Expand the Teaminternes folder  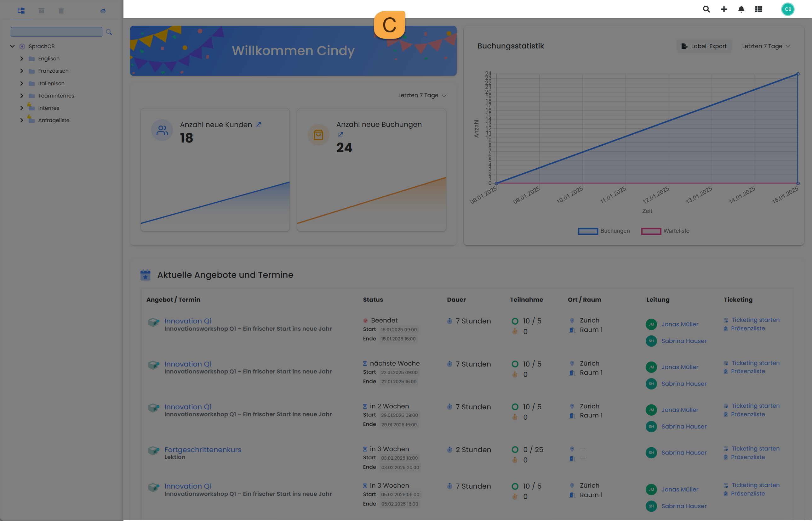22,95
